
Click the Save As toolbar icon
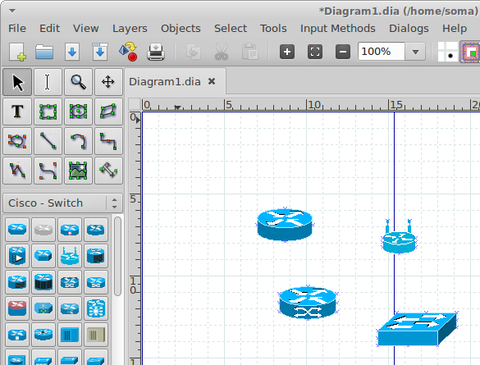100,52
